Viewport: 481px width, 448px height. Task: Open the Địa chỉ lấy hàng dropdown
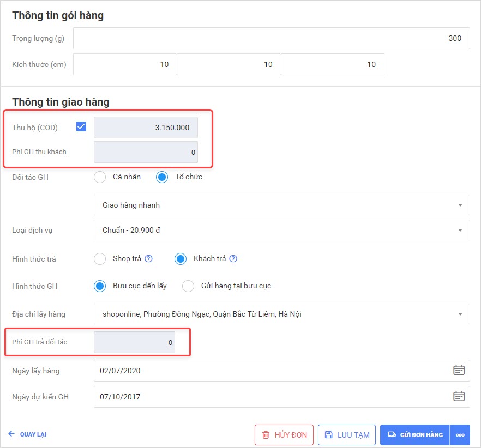(x=281, y=314)
